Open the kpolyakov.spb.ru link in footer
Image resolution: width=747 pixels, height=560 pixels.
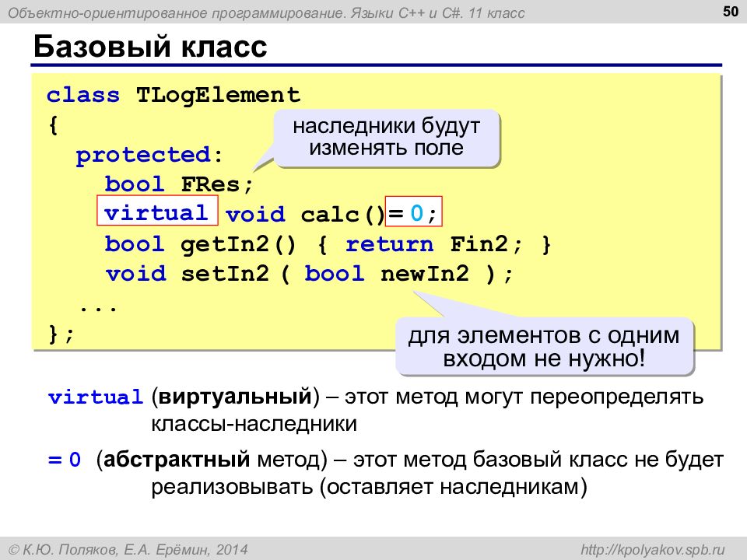652,550
